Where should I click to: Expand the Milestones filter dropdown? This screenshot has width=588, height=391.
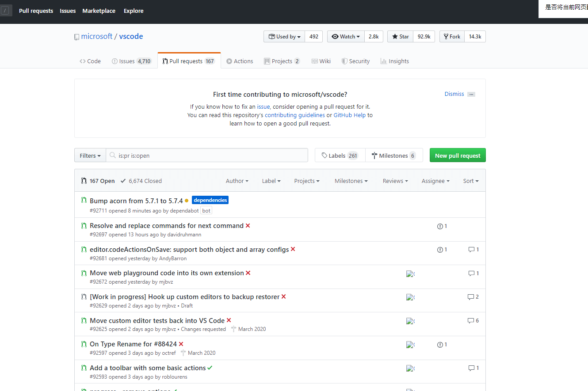click(x=351, y=181)
